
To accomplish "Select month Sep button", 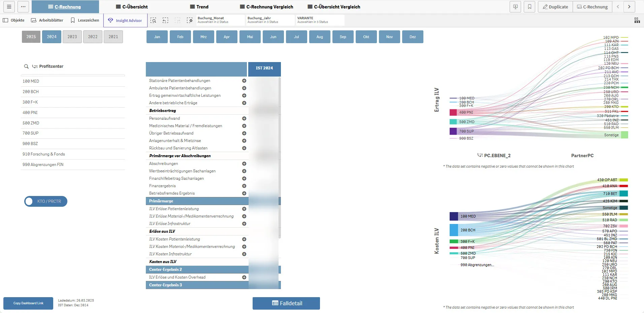I will click(x=343, y=37).
